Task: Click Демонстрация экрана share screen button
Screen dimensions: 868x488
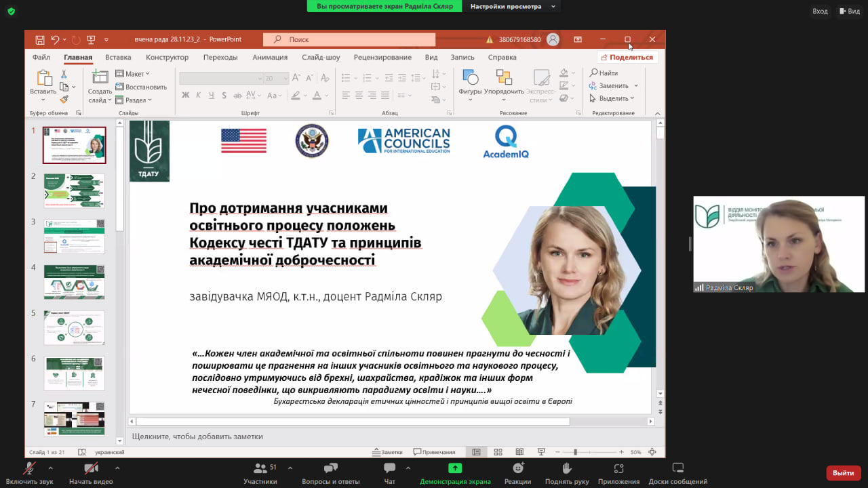Action: point(455,472)
